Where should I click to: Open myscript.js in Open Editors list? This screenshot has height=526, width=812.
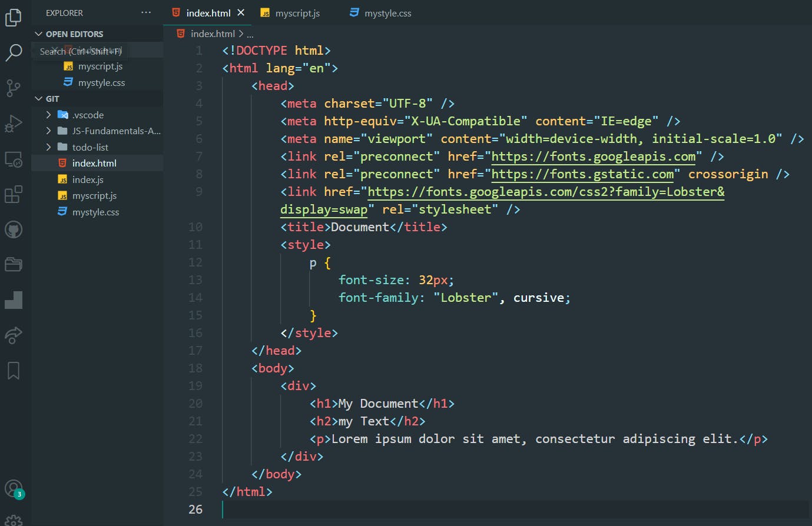click(100, 66)
